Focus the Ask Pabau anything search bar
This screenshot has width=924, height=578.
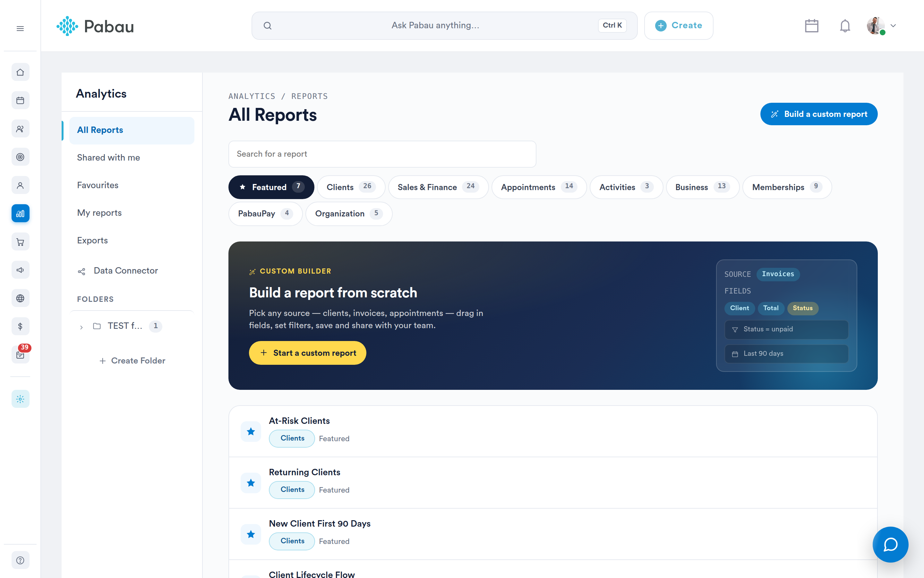click(444, 26)
